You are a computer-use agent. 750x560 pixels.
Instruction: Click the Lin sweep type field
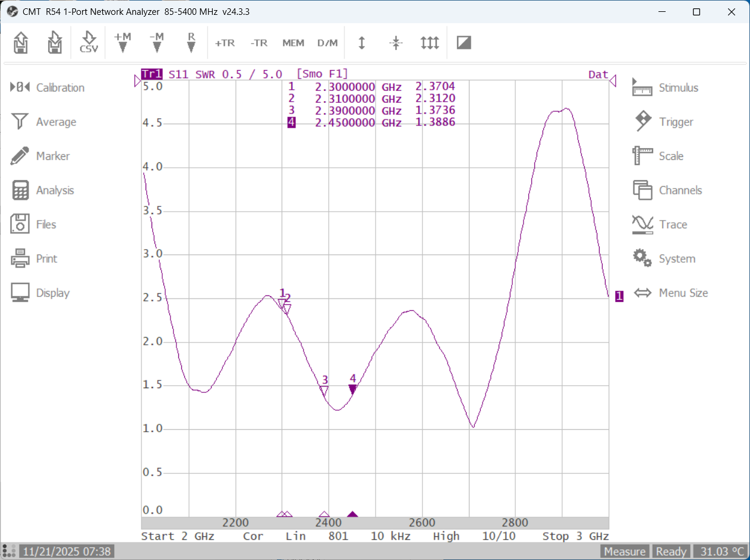295,536
